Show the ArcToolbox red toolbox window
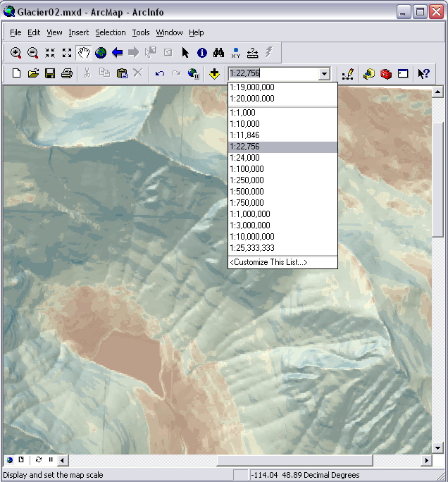The image size is (448, 482). [386, 74]
